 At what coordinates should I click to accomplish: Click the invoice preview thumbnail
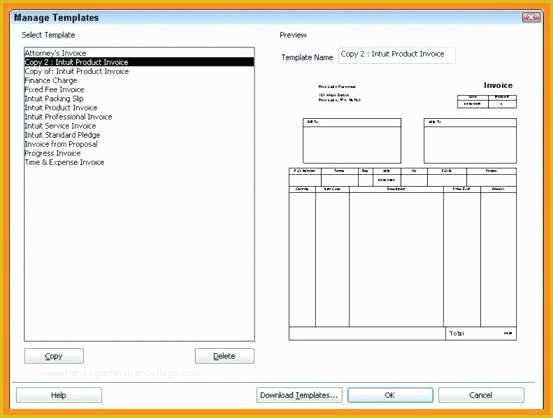click(x=403, y=210)
